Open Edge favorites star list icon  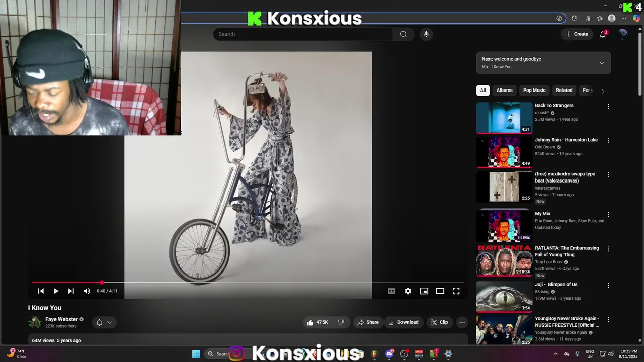click(x=600, y=18)
